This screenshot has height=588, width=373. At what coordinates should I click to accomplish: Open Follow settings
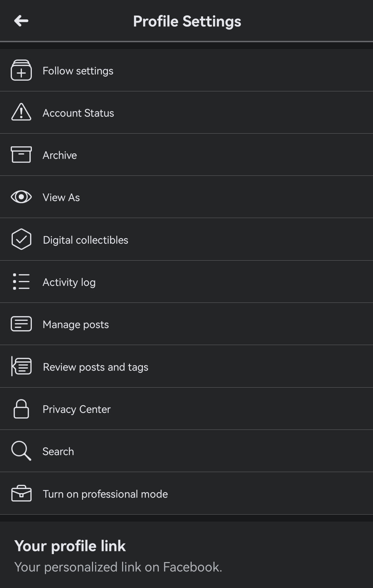(x=186, y=70)
